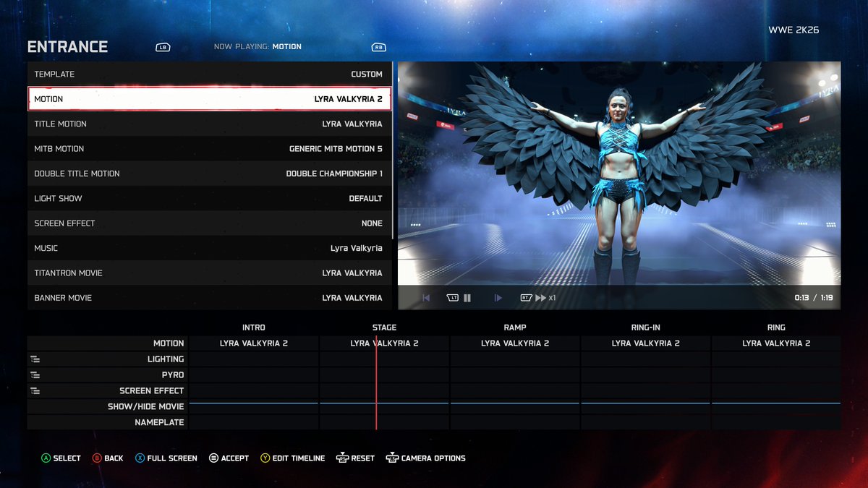Select Ring motion cell Lyra Valkyria 2

[x=776, y=343]
